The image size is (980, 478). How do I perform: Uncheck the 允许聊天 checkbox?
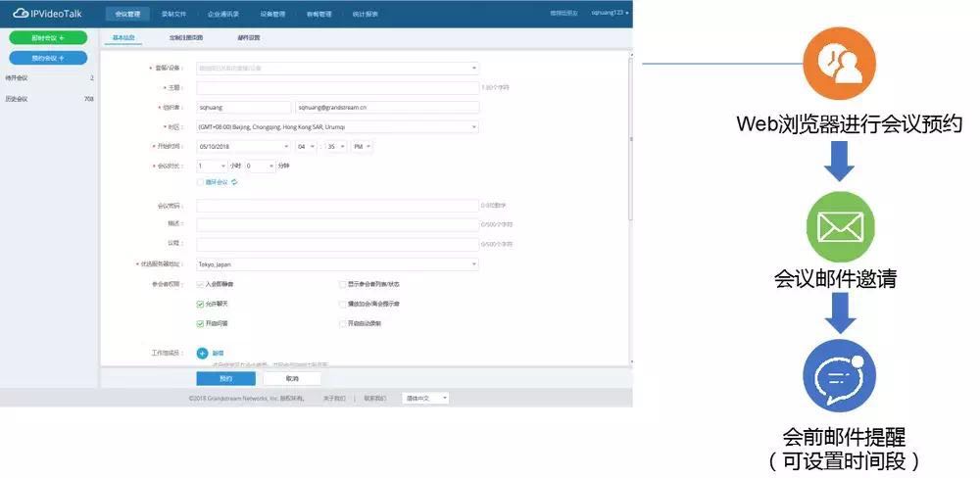coord(200,305)
